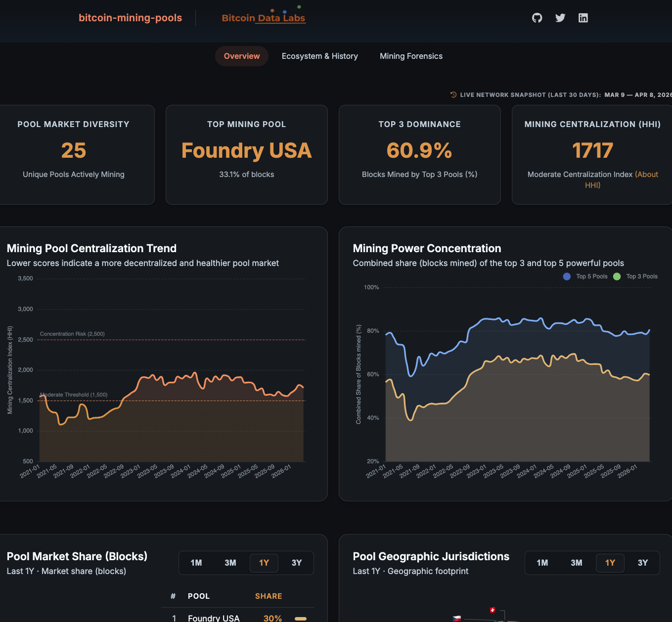Open the GitHub icon link

pyautogui.click(x=537, y=18)
